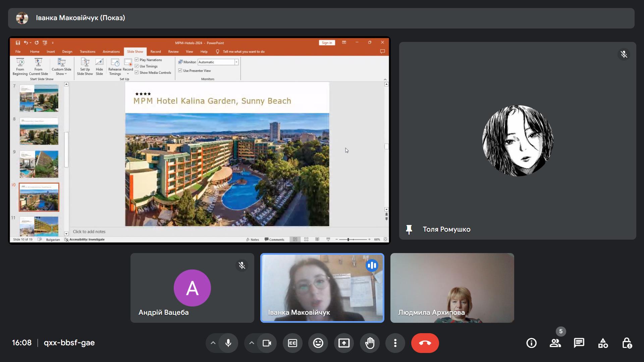Screen dimensions: 644x362
Task: Switch to the Animations ribbon tab
Action: pos(111,52)
